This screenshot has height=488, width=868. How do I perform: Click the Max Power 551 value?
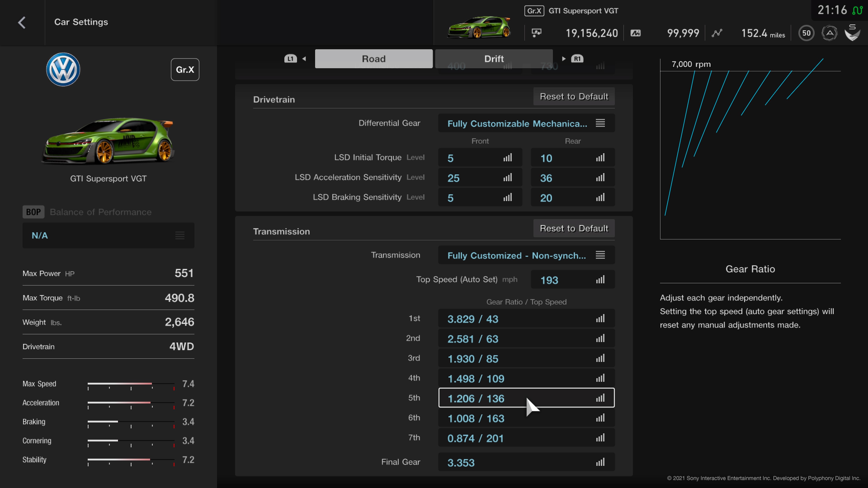(184, 273)
